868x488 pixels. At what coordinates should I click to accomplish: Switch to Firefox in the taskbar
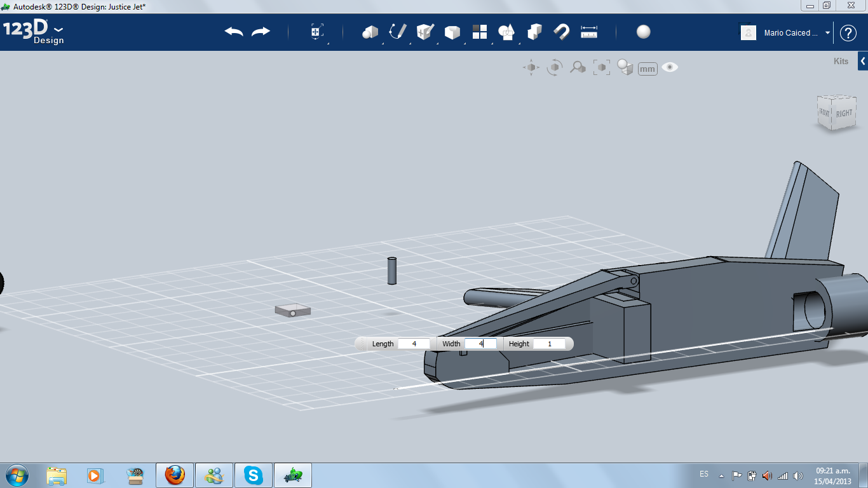tap(175, 475)
